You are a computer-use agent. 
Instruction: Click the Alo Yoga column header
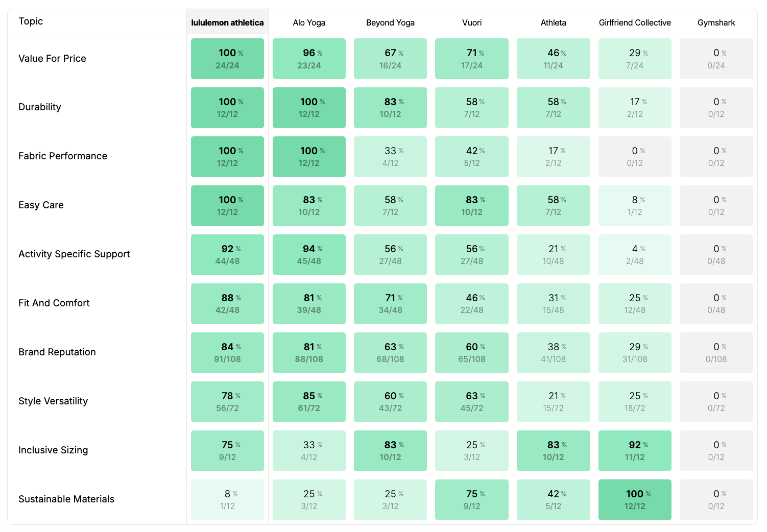[x=309, y=22]
